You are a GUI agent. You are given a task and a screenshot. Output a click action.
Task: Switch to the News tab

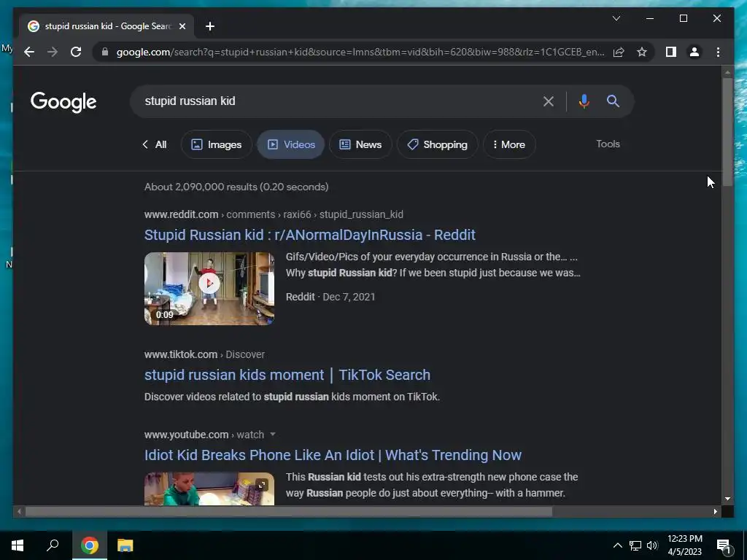360,144
